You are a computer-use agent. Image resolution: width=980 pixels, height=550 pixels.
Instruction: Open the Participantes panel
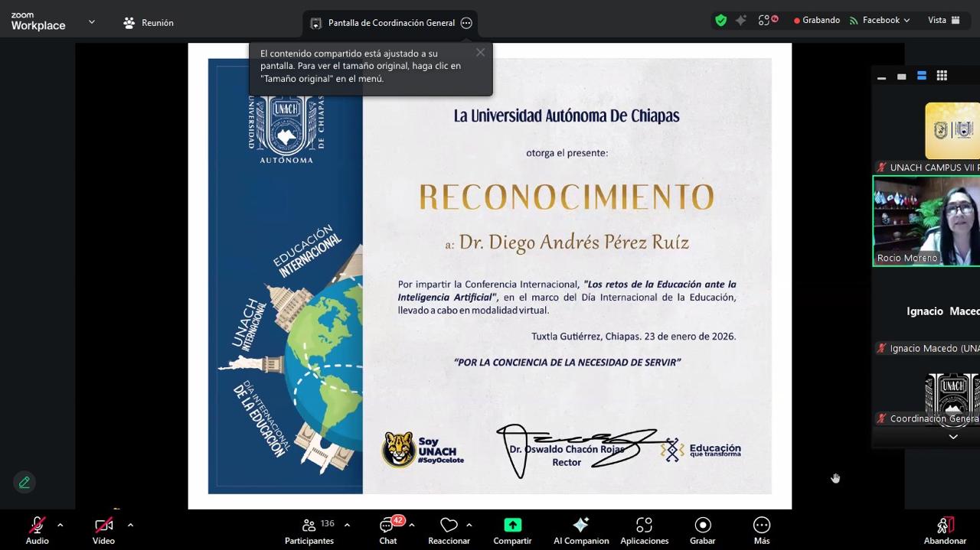click(x=309, y=526)
